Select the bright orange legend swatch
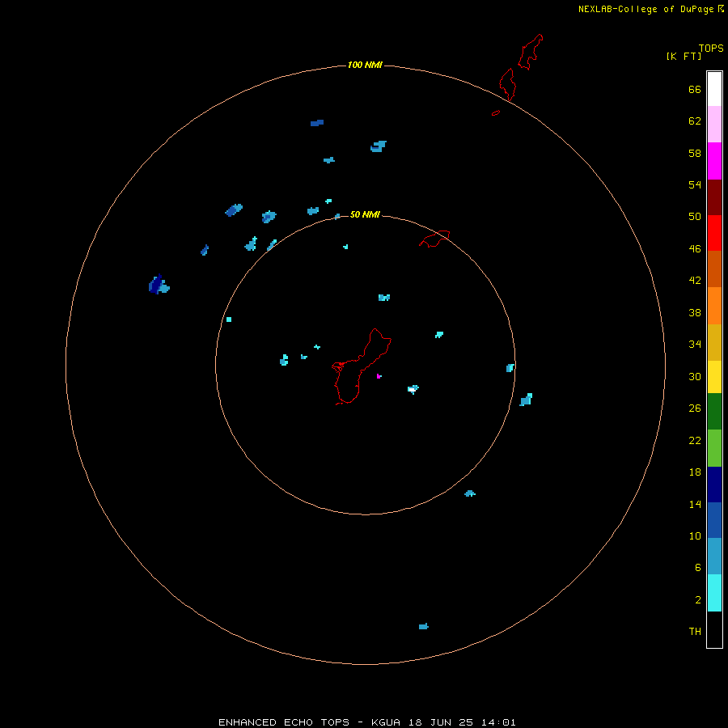 (714, 306)
